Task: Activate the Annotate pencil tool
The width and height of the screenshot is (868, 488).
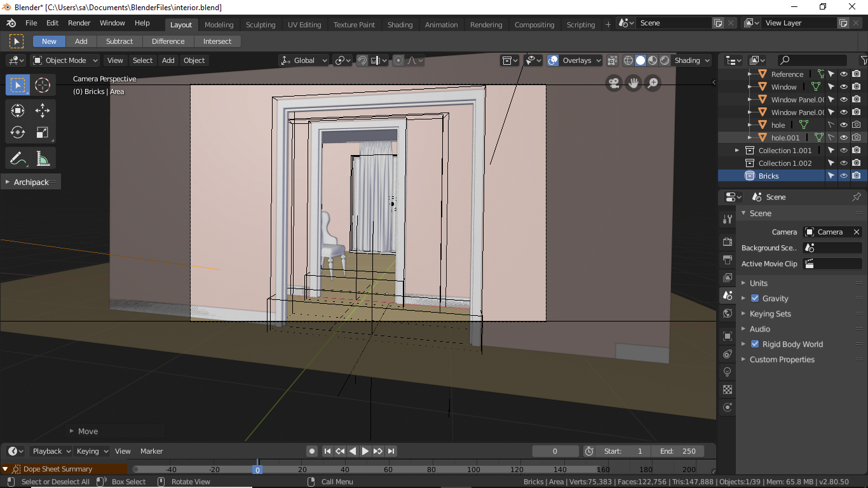Action: click(17, 158)
